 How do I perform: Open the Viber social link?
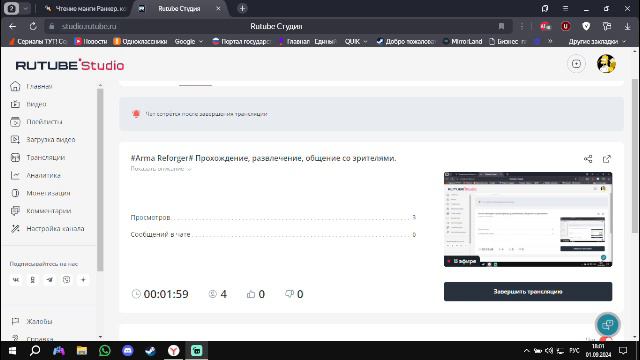click(x=67, y=280)
